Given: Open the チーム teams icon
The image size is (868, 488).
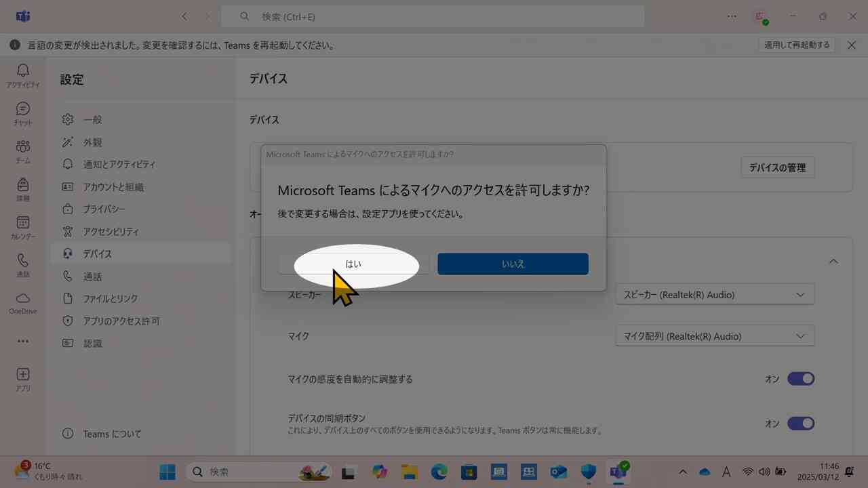Looking at the screenshot, I should click(x=23, y=151).
